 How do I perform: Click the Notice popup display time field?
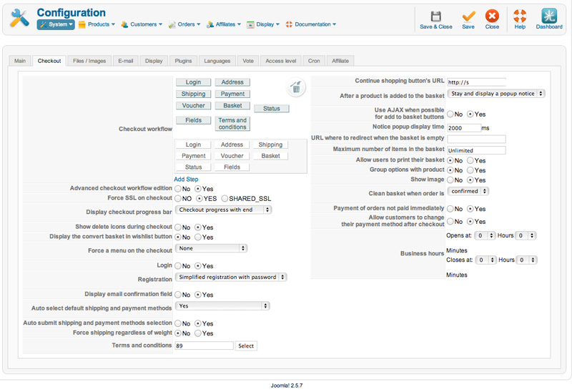[x=463, y=128]
